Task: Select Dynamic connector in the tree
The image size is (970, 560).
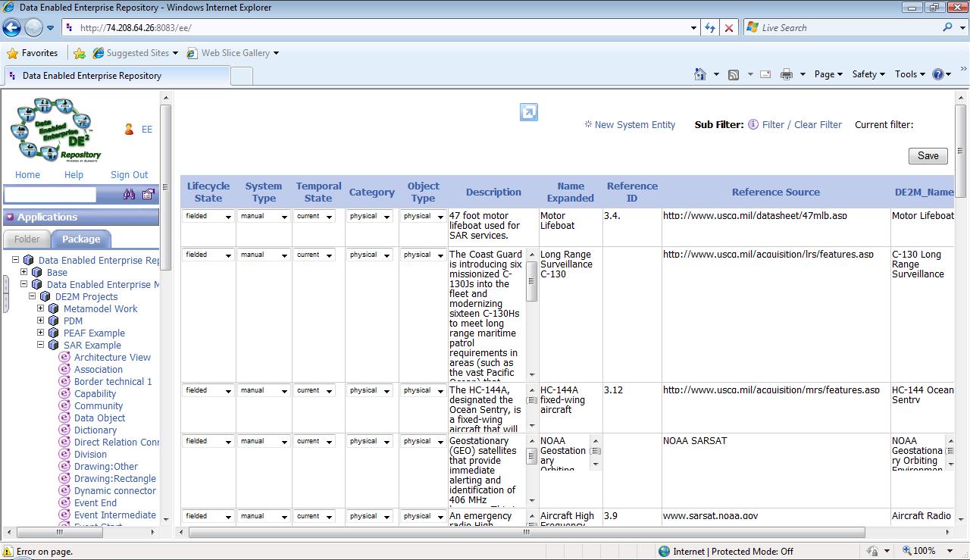Action: 114,490
